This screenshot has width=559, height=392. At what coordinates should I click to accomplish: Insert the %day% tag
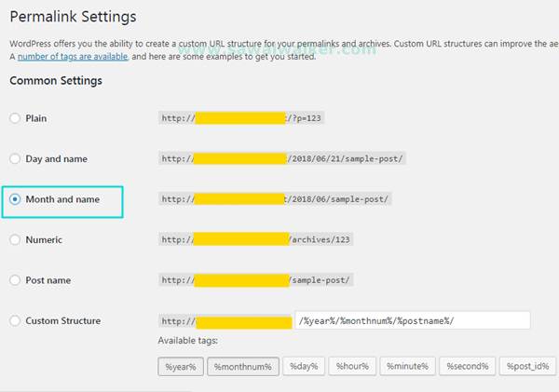click(304, 366)
